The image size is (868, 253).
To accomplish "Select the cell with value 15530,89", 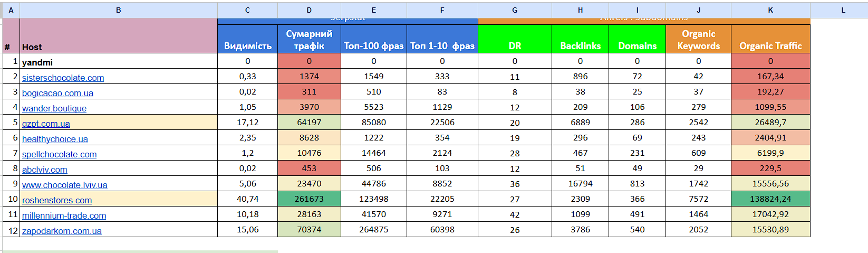I will coord(770,230).
